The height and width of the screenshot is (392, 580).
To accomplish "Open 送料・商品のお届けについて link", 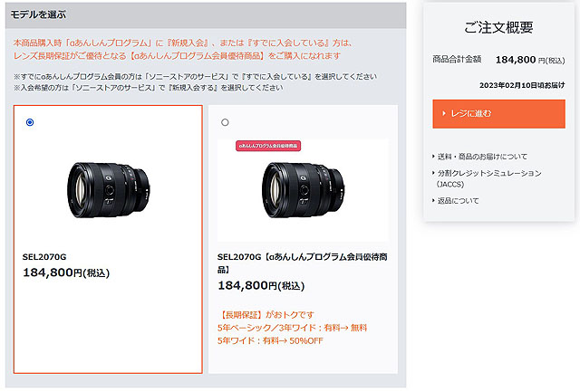I will (x=482, y=157).
